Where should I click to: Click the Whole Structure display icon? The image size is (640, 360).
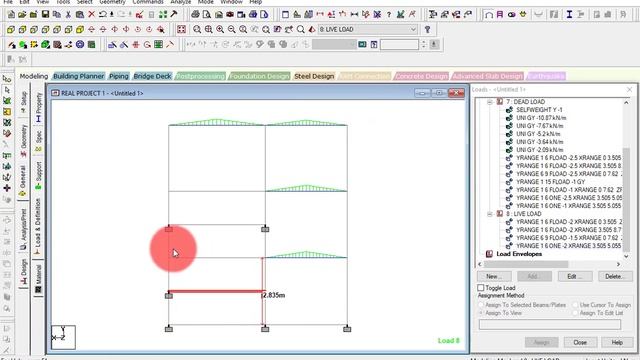tap(181, 29)
